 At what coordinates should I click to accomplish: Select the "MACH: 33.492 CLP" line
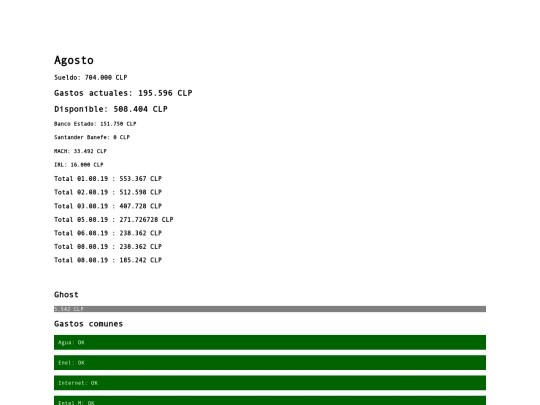click(x=80, y=151)
